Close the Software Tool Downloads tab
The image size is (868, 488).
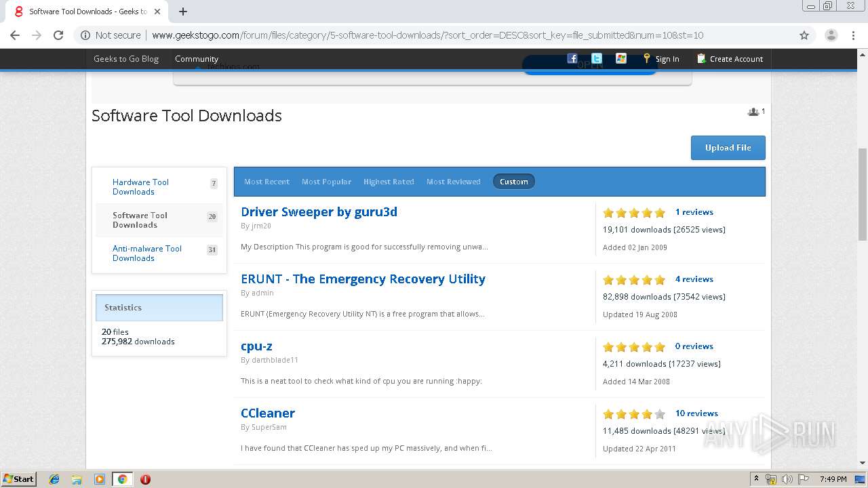157,12
